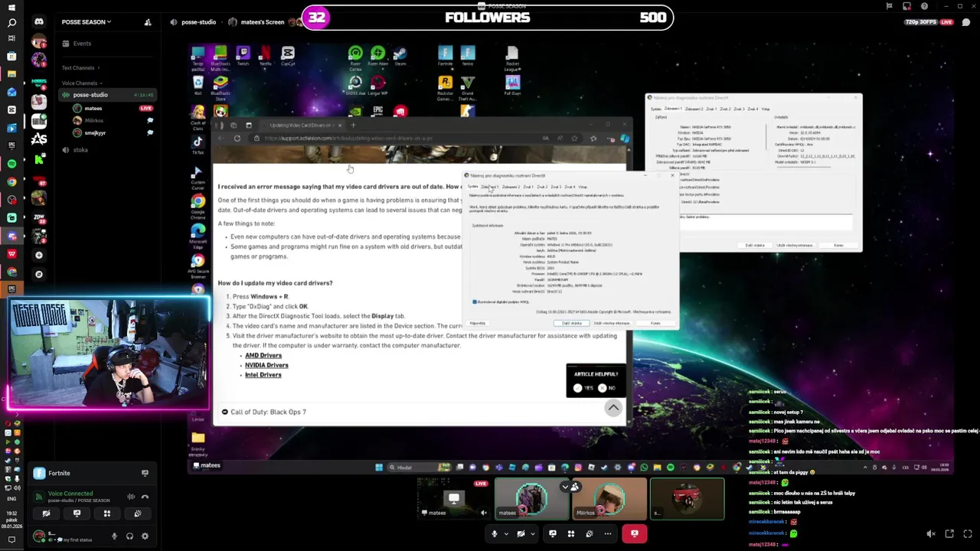
Task: Focus the matees avatar participant tile
Action: pyautogui.click(x=531, y=499)
